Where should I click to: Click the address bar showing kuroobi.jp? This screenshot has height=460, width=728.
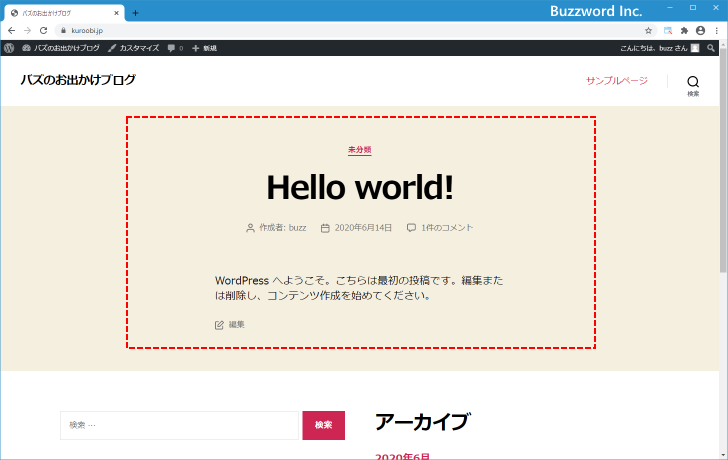tap(355, 31)
